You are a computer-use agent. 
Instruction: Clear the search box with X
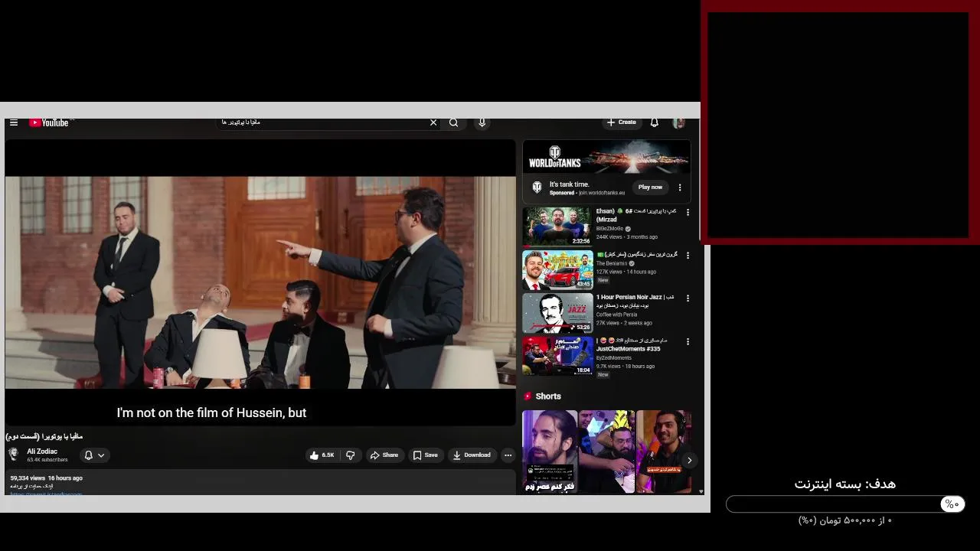(433, 122)
